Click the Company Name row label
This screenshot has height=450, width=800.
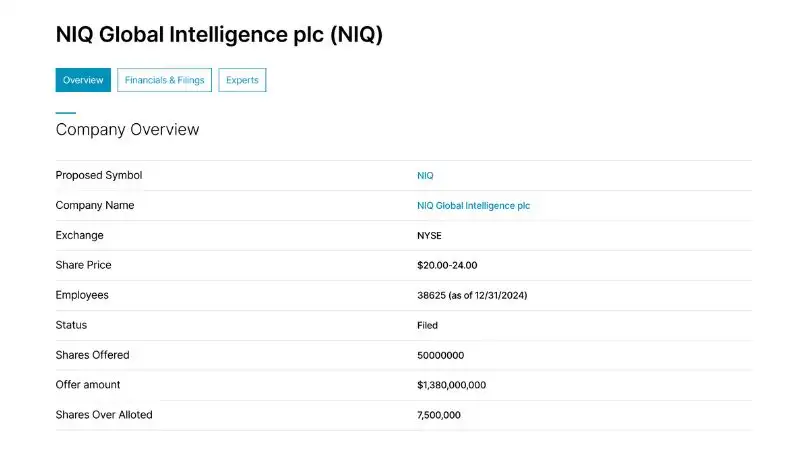click(x=95, y=205)
